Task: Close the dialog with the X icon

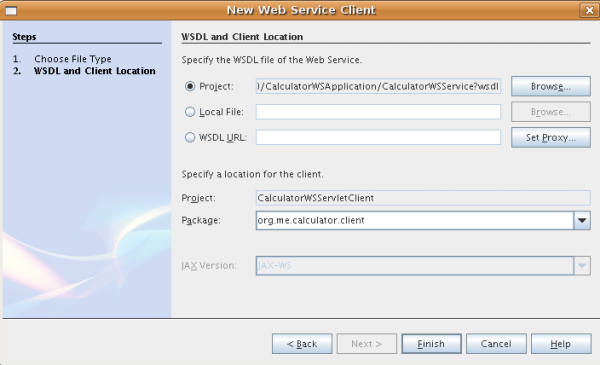Action: [589, 10]
